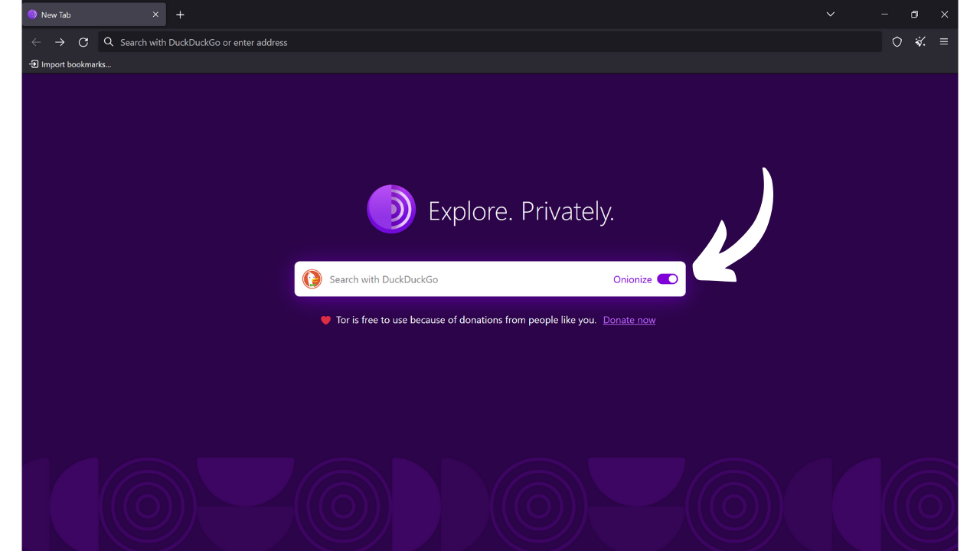Image resolution: width=980 pixels, height=551 pixels.
Task: Click the red heart next to the donation message
Action: [325, 319]
